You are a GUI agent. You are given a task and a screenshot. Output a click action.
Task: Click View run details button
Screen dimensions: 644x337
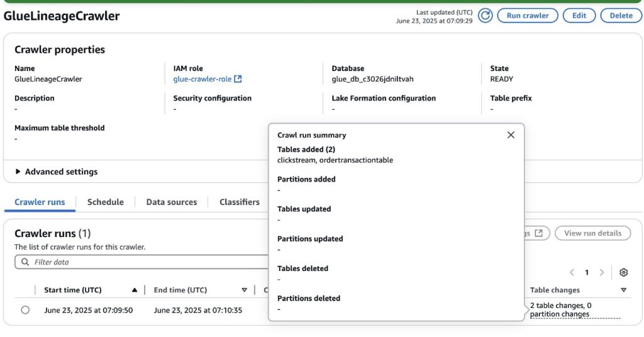pos(592,233)
